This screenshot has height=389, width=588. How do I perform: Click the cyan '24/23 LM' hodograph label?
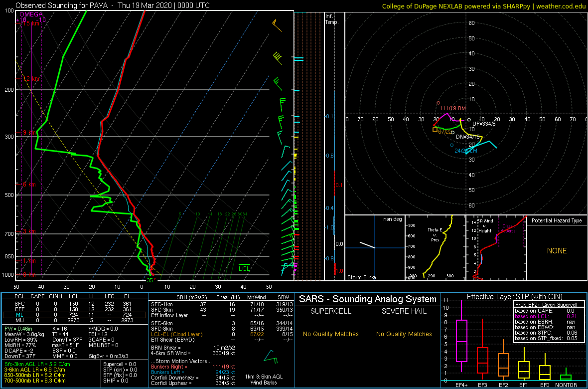point(465,151)
